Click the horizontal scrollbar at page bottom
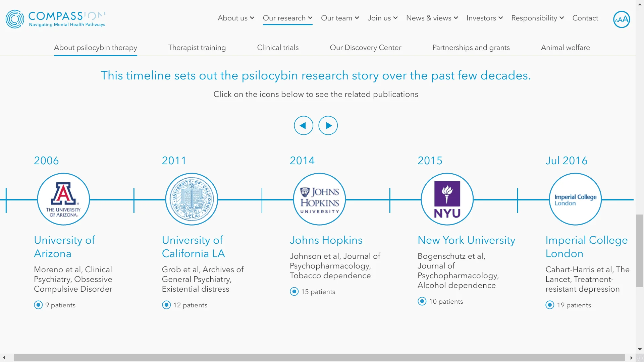The height and width of the screenshot is (362, 644). point(319,358)
